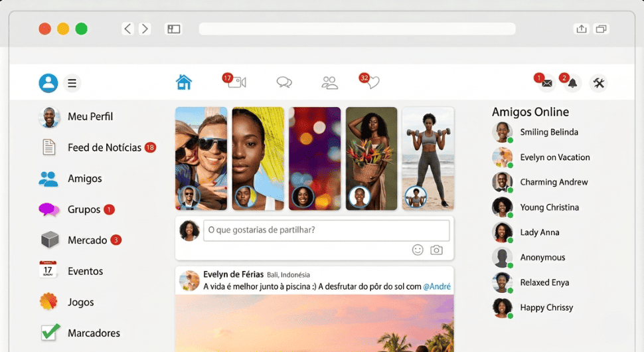The width and height of the screenshot is (644, 352).
Task: Toggle the browser sidebar icon
Action: point(173,29)
